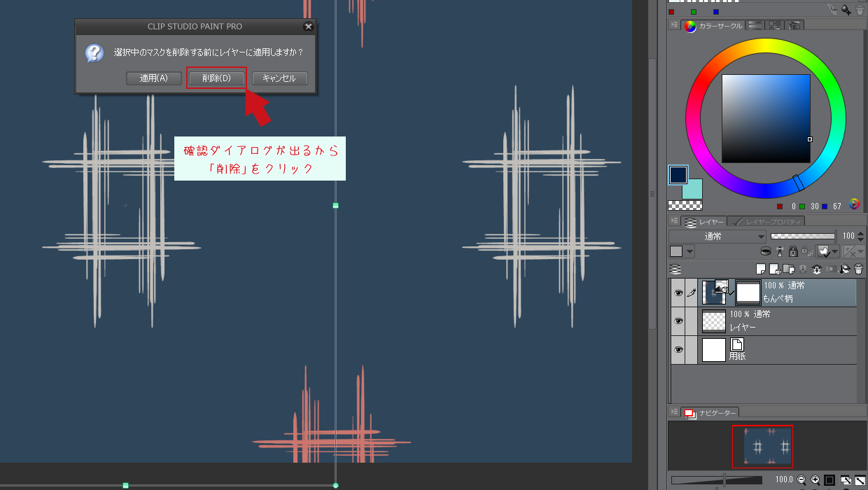Click the transform handle on the guide line
The width and height of the screenshot is (868, 490).
[x=335, y=205]
